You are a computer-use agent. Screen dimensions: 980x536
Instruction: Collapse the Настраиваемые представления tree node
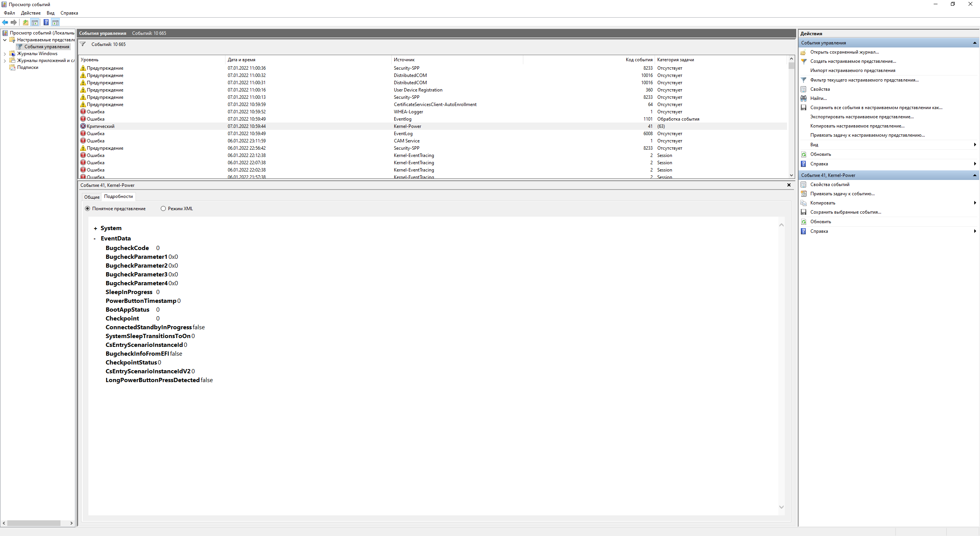point(5,40)
